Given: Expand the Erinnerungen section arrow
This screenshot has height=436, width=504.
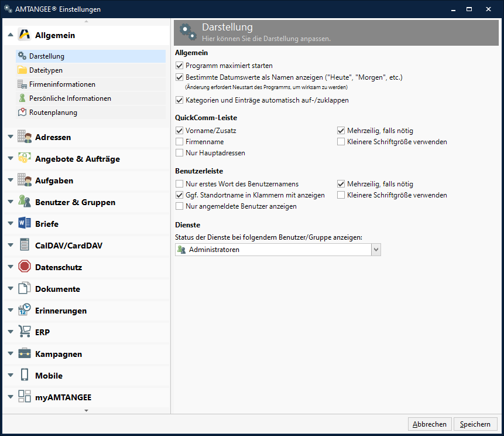Looking at the screenshot, I should tap(11, 310).
